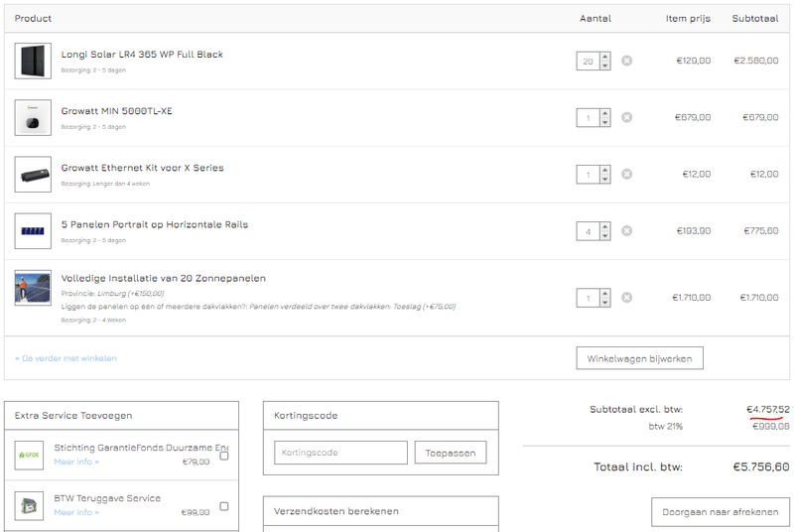Screen dimensions: 794x532
Task: Remove Longi Solar LR4 365 WP from cart
Action: click(x=626, y=61)
